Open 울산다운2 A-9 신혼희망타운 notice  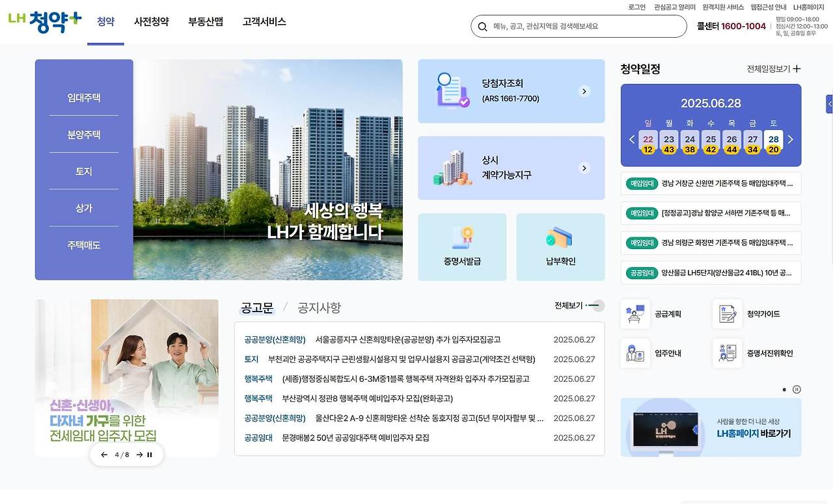pyautogui.click(x=419, y=418)
